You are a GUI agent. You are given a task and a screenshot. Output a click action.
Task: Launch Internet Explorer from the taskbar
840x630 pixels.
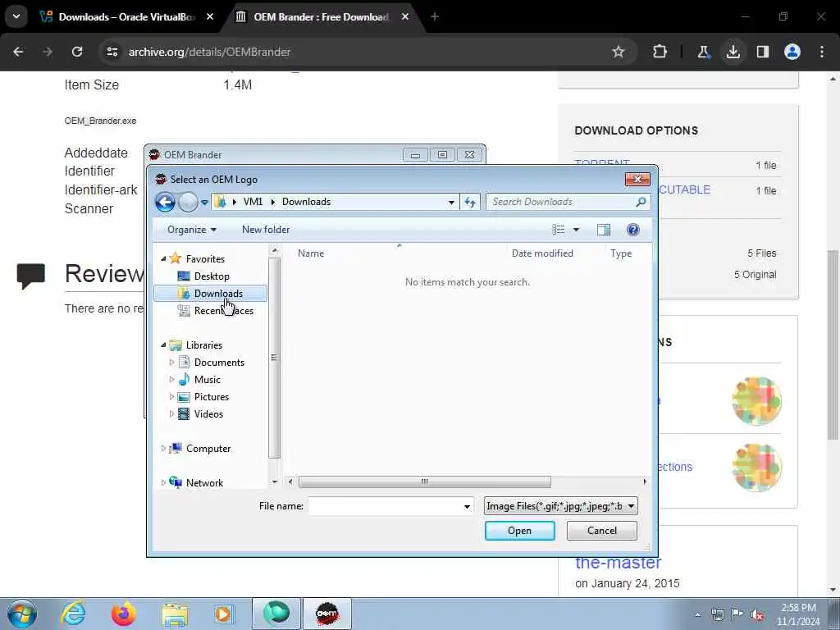(72, 614)
